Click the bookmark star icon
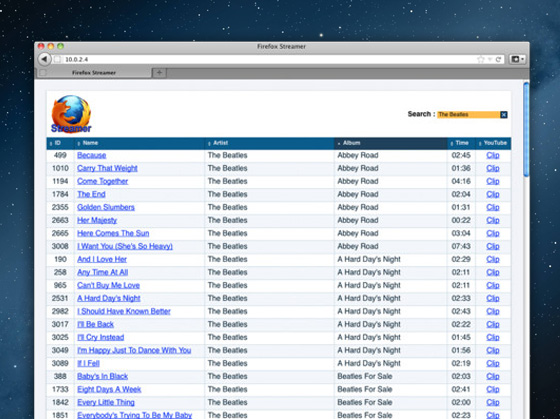 [481, 59]
